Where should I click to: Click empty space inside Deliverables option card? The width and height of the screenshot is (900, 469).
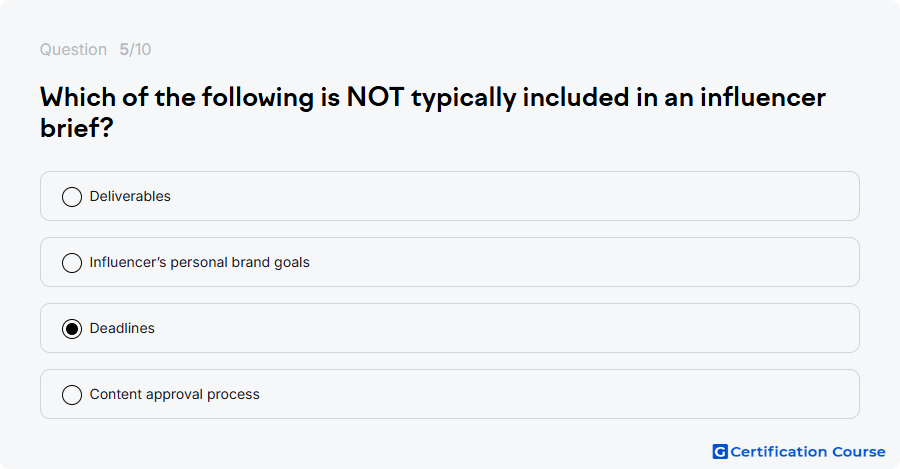click(517, 196)
